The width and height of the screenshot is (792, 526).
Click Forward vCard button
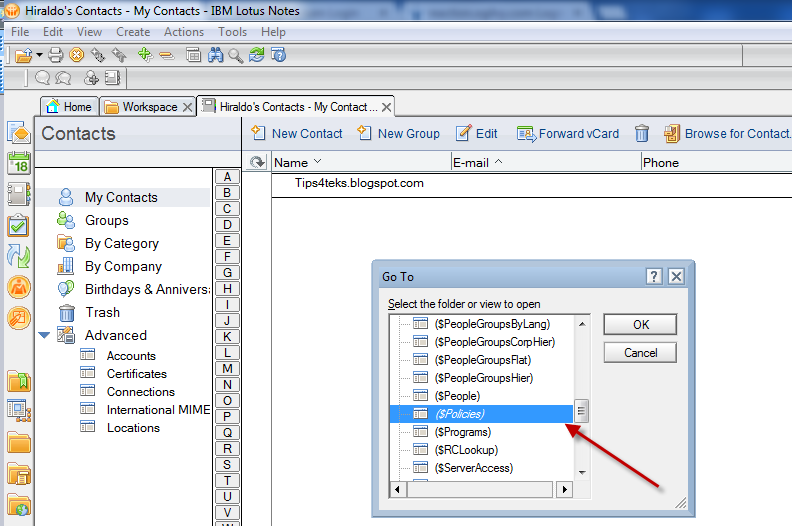(x=568, y=133)
